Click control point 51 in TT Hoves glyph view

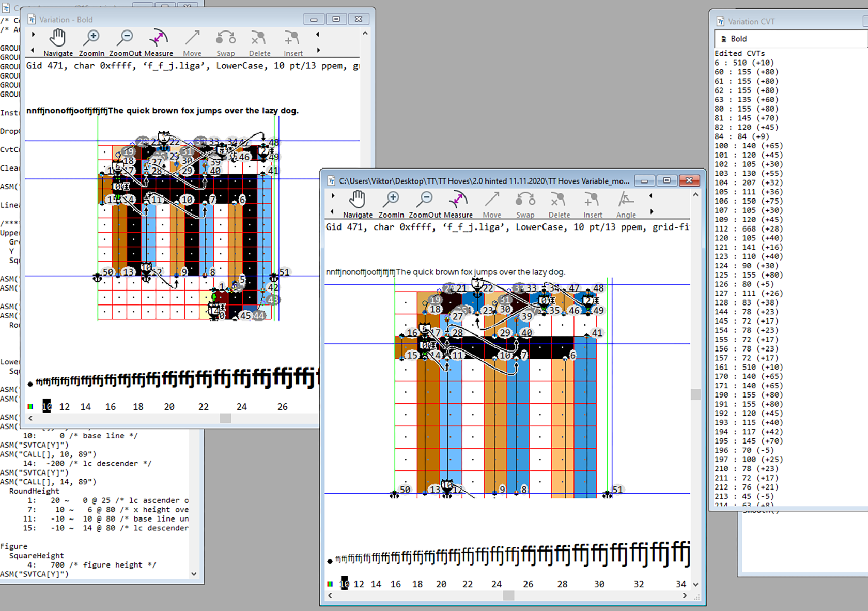[617, 490]
